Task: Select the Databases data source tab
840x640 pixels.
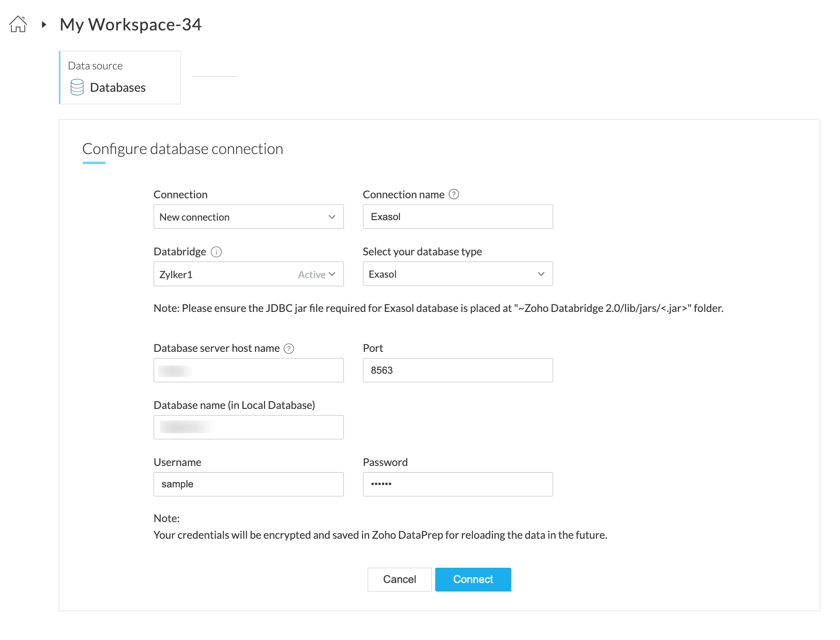Action: (x=120, y=78)
